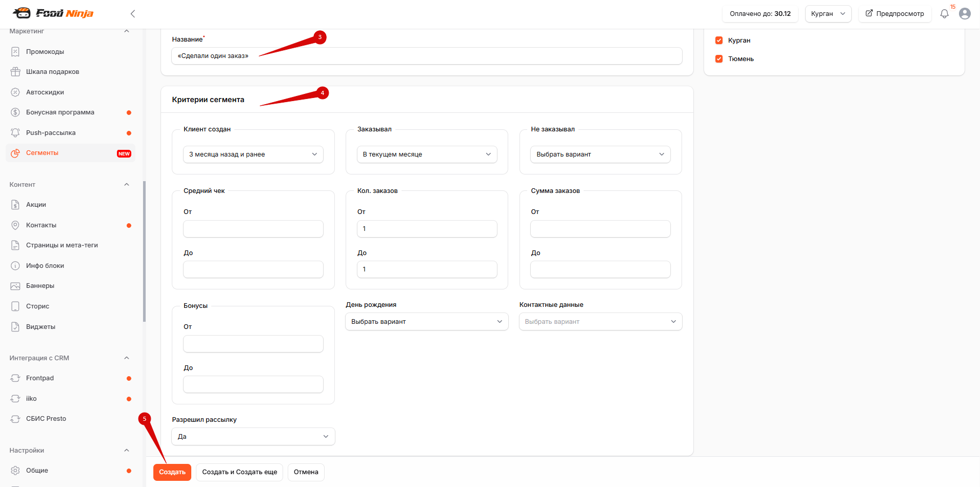Click the Food Ninja logo

point(53,13)
